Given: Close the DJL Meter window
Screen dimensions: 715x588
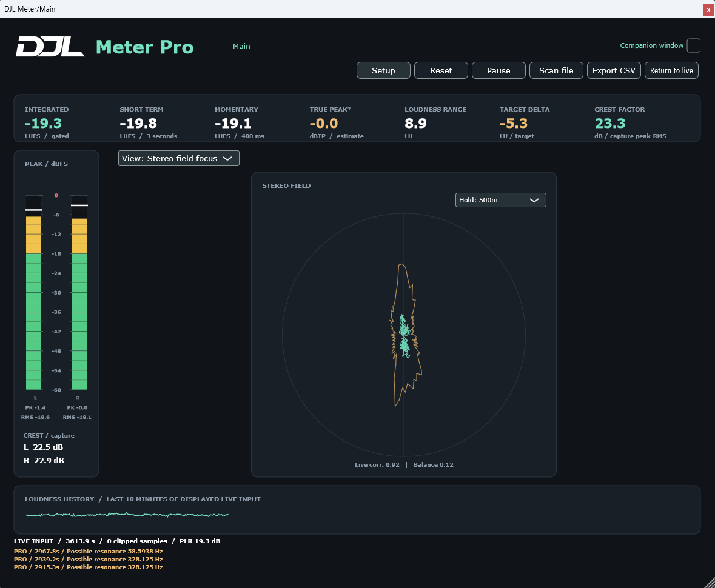Looking at the screenshot, I should point(708,10).
